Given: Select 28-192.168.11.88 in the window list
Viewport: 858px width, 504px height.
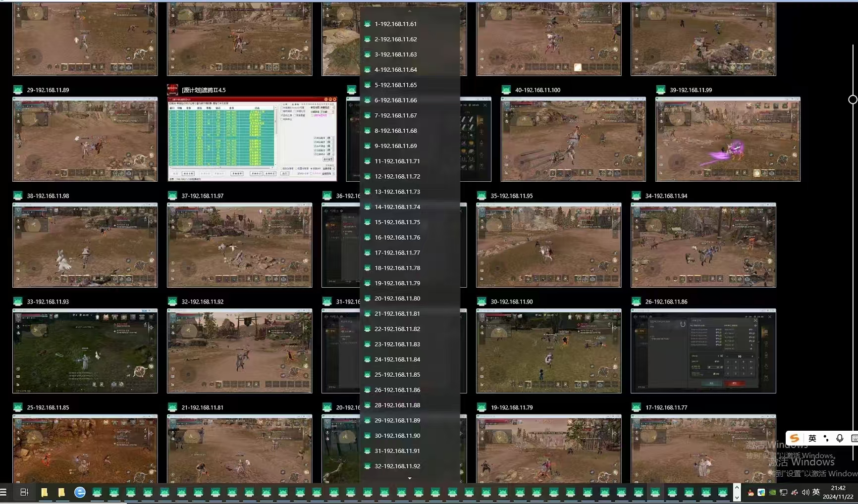Looking at the screenshot, I should 397,405.
